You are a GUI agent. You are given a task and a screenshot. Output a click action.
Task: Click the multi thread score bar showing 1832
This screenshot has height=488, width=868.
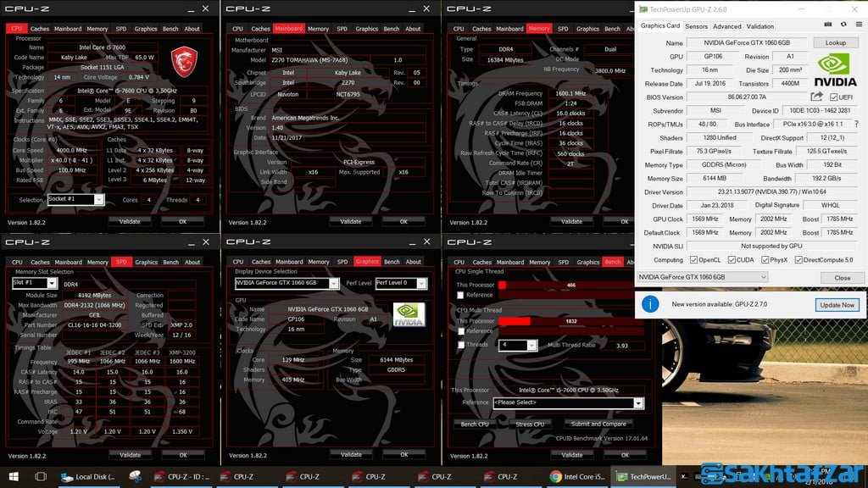pyautogui.click(x=570, y=321)
